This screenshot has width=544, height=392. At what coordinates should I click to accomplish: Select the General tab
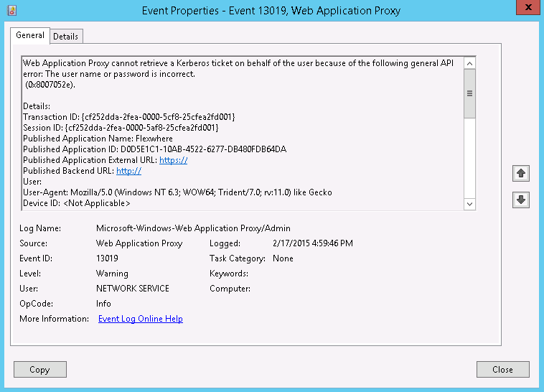point(30,35)
